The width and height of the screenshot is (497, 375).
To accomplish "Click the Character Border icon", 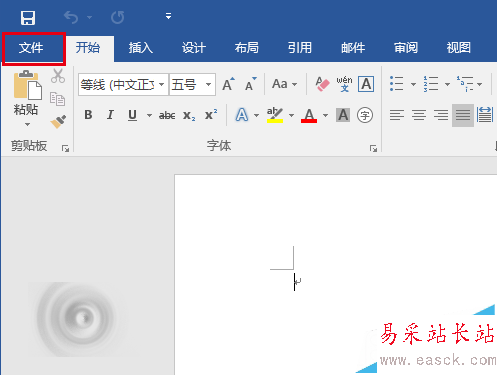I will click(366, 84).
